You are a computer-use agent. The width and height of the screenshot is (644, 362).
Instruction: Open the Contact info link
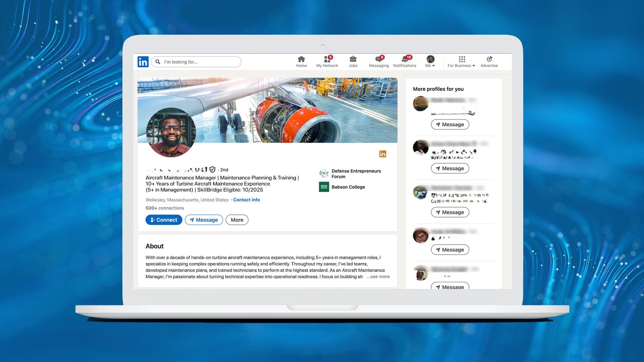pyautogui.click(x=247, y=199)
